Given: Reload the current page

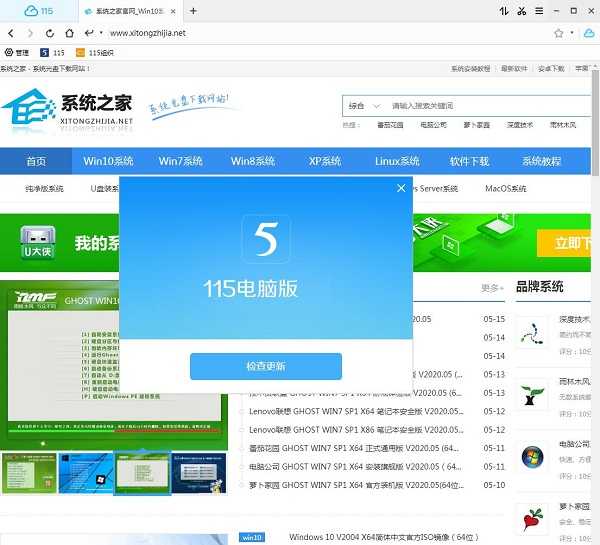Looking at the screenshot, I should tap(50, 33).
